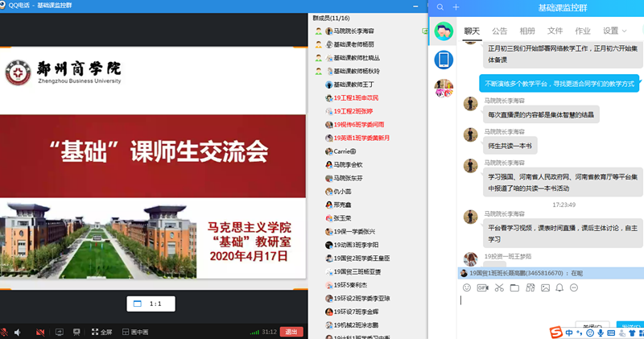Click the folder send-file icon

coord(514,287)
